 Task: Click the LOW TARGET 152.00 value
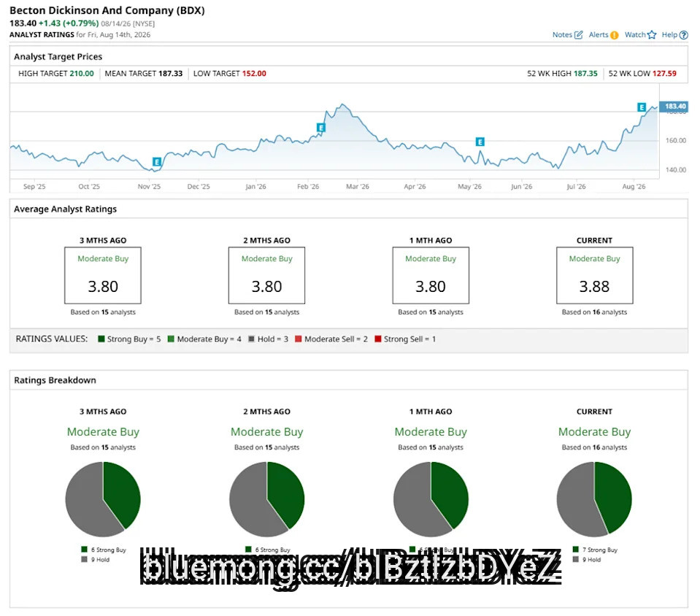click(x=254, y=74)
